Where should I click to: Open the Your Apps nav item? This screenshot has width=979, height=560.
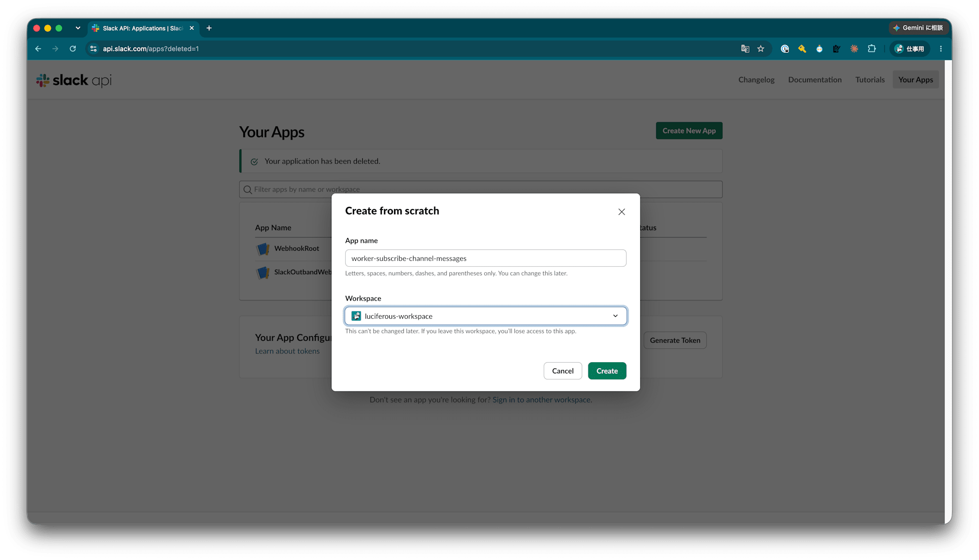(x=915, y=79)
